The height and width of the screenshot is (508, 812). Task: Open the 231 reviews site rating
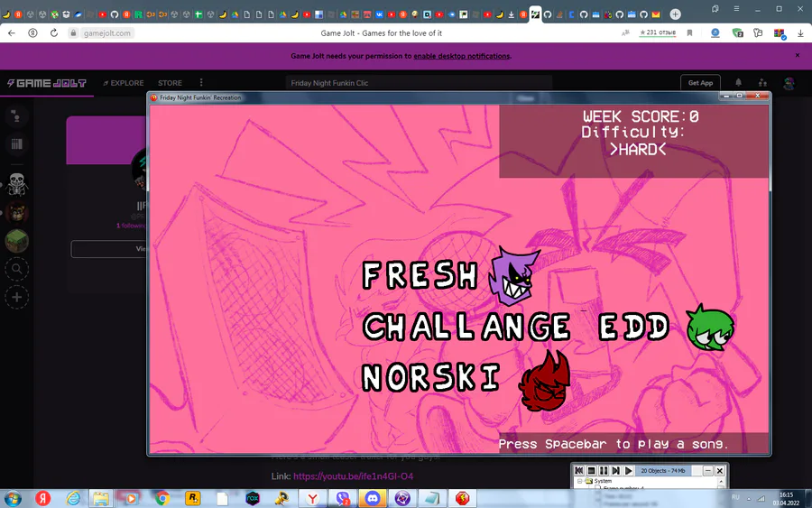point(658,32)
